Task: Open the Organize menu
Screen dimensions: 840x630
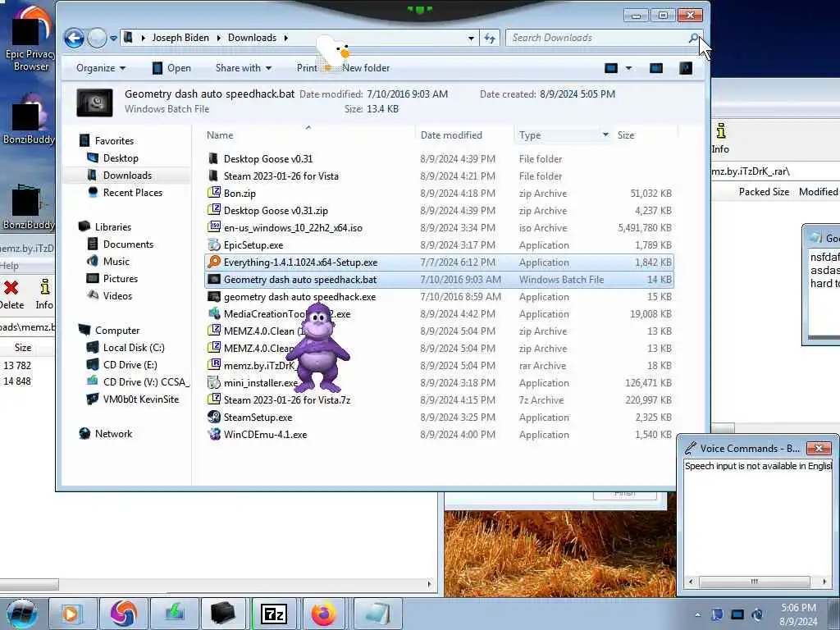Action: [x=101, y=68]
